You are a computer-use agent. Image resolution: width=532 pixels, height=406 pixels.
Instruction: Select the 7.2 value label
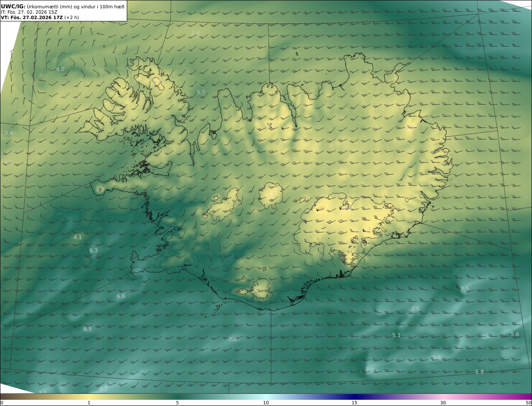point(233,339)
